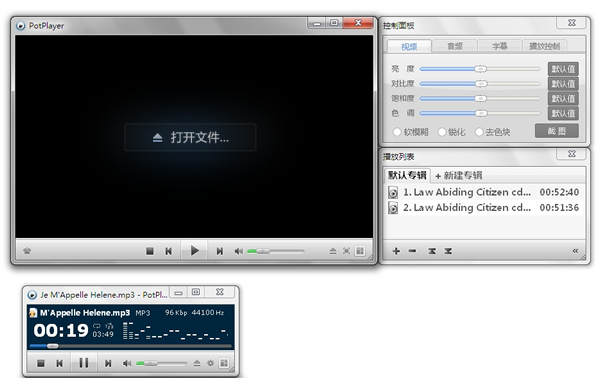The image size is (600, 385).
Task: Adjust the 对比度 contrast slider
Action: (x=480, y=83)
